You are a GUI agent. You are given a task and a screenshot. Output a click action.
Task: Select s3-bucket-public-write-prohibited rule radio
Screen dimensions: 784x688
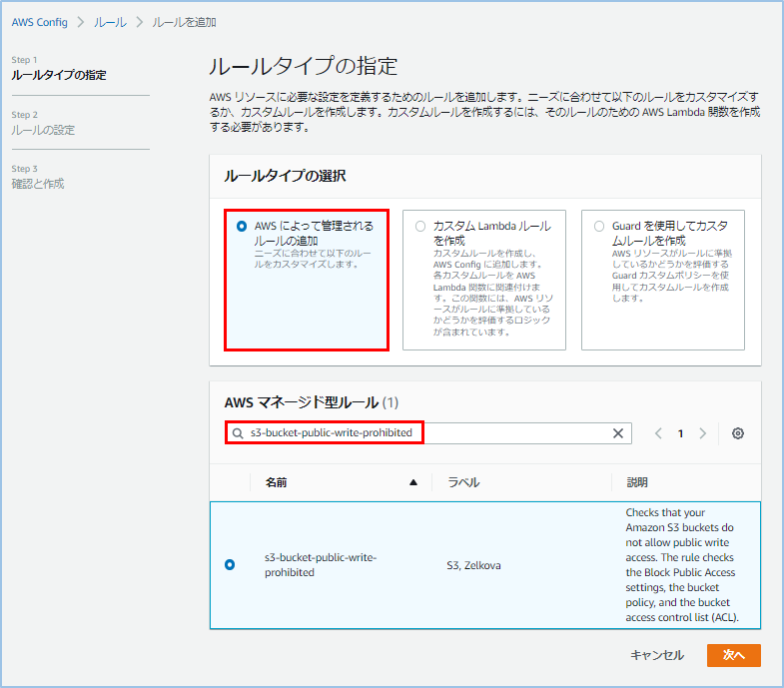point(230,565)
